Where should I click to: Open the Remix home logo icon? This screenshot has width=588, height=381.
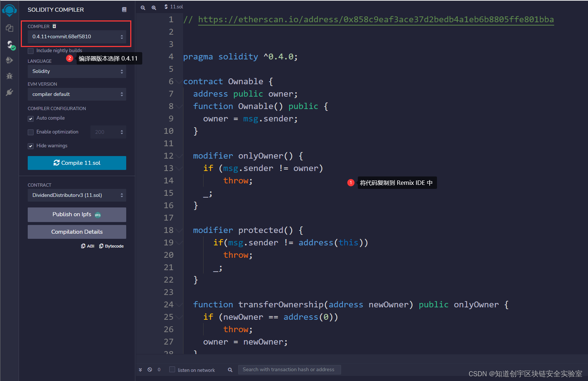click(x=9, y=10)
